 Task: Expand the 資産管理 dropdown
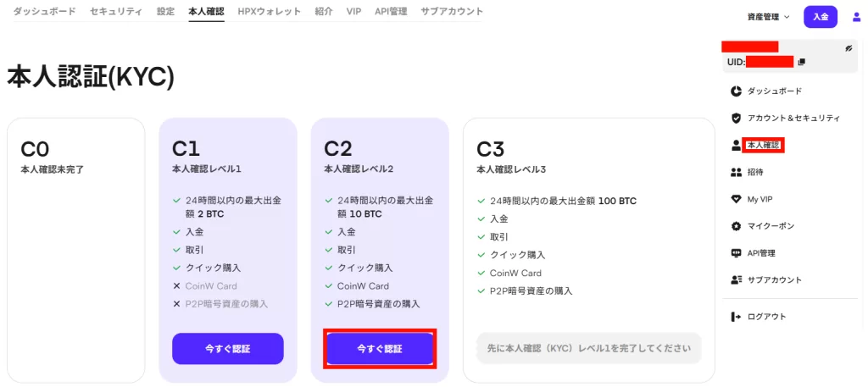click(x=769, y=17)
